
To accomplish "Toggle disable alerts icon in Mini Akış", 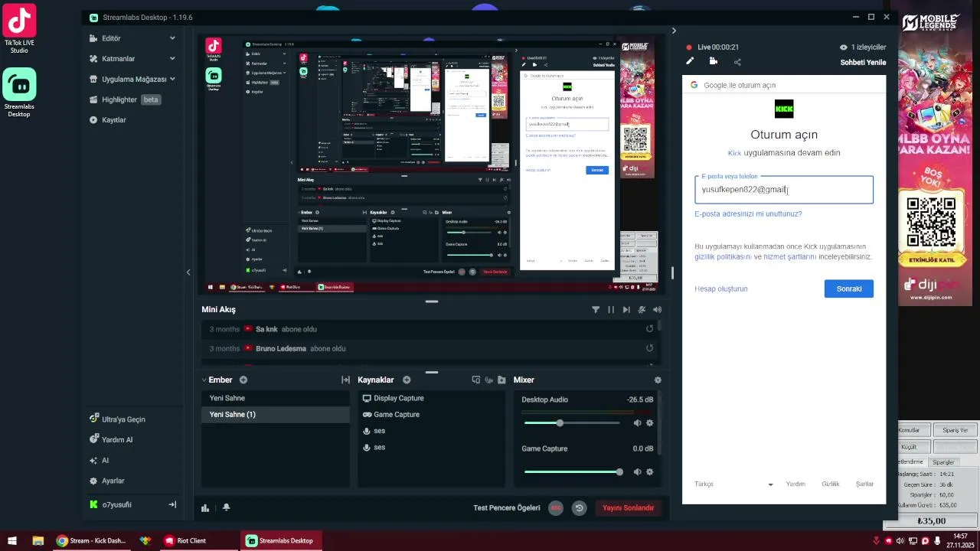I will pyautogui.click(x=642, y=310).
